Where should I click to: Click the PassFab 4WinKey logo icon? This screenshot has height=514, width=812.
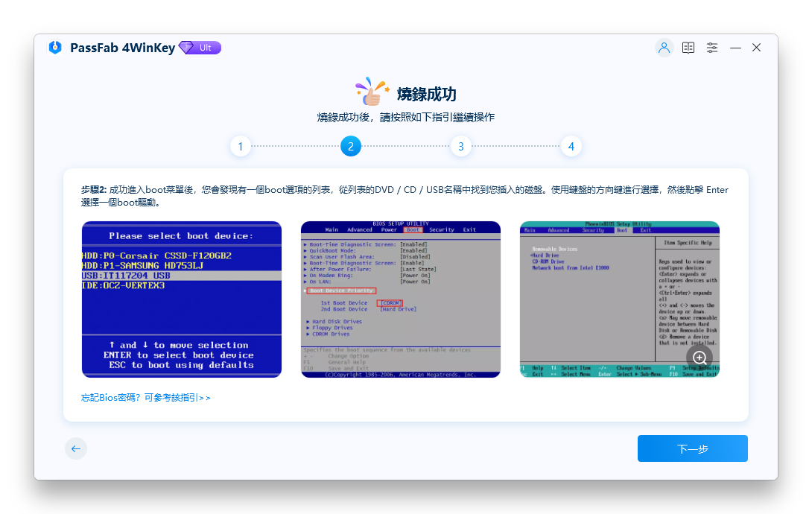point(55,48)
